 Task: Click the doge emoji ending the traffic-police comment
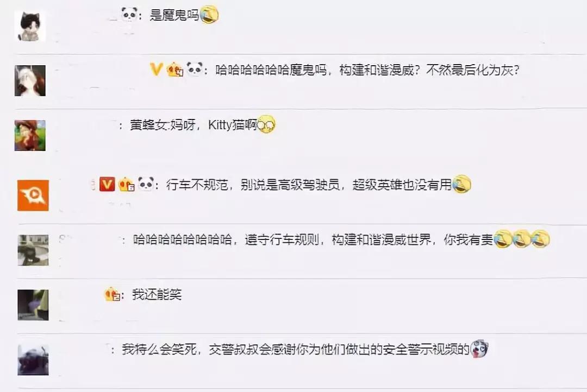479,349
